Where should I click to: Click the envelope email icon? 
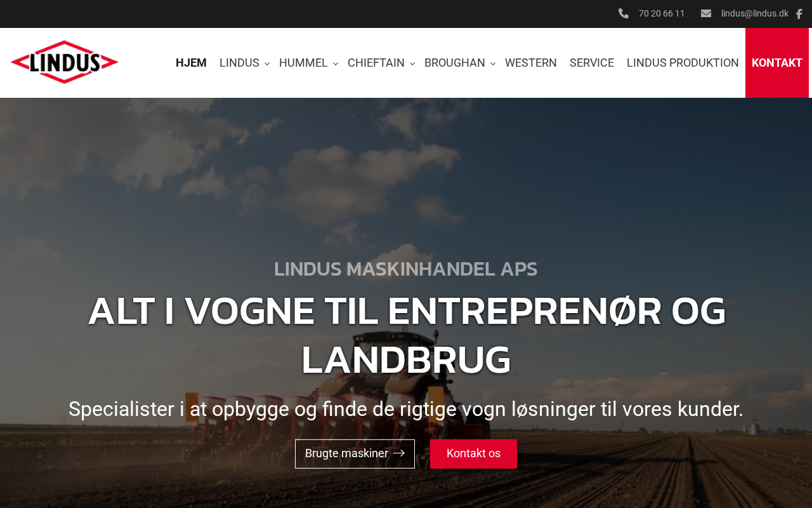point(706,13)
